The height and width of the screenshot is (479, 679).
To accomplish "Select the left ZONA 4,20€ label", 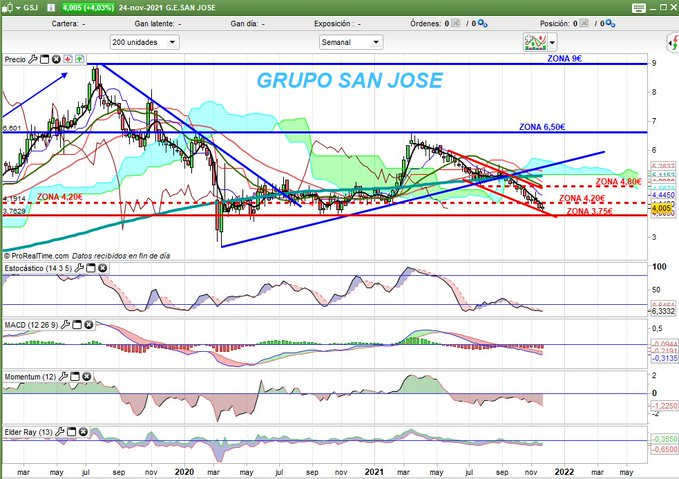I will [60, 197].
